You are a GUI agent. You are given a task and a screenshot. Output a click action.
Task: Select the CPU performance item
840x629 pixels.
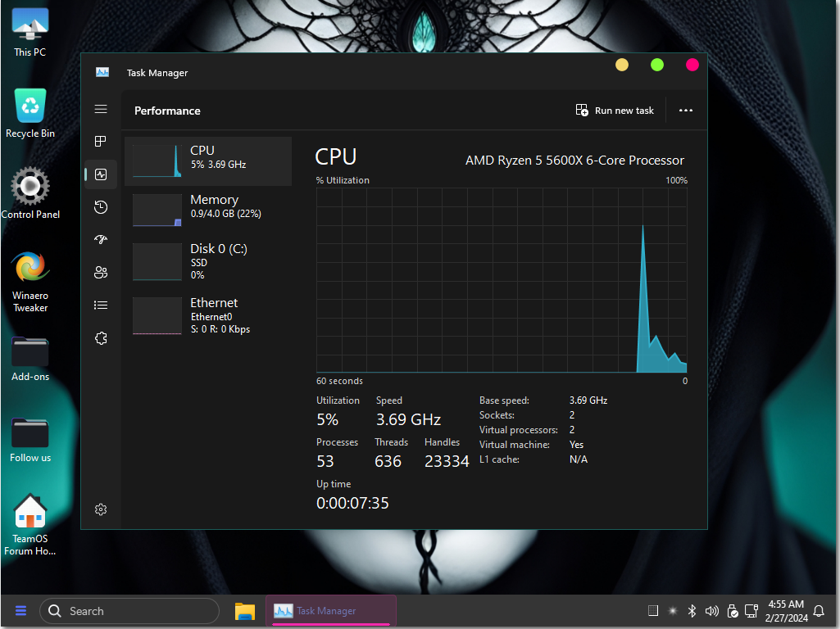(208, 161)
